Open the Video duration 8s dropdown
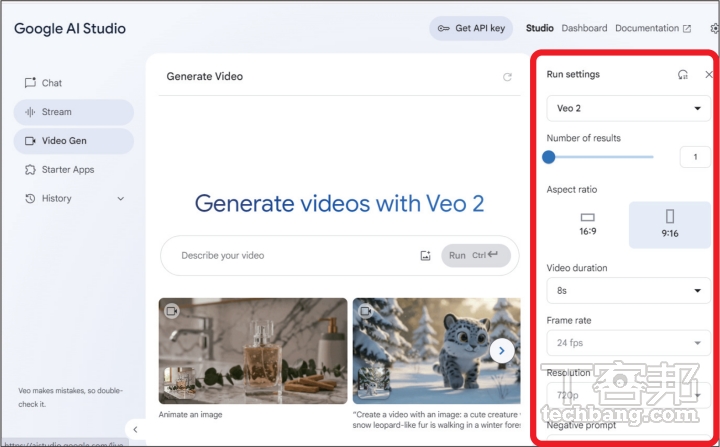This screenshot has height=447, width=720. coord(628,290)
